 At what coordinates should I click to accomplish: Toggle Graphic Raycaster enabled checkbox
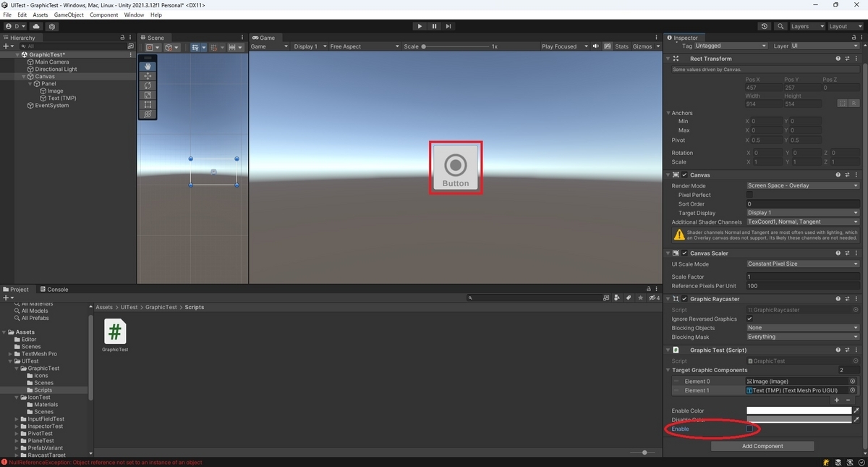pos(684,299)
